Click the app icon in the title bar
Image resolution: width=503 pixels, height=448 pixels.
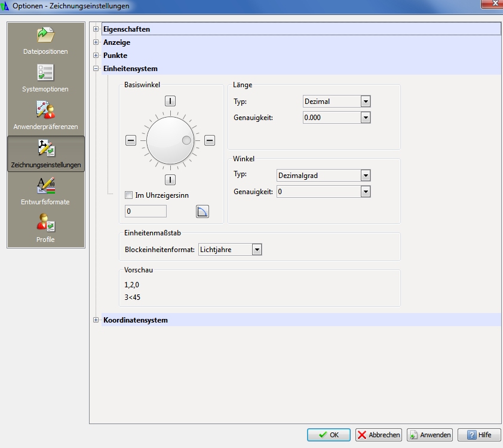click(x=5, y=6)
